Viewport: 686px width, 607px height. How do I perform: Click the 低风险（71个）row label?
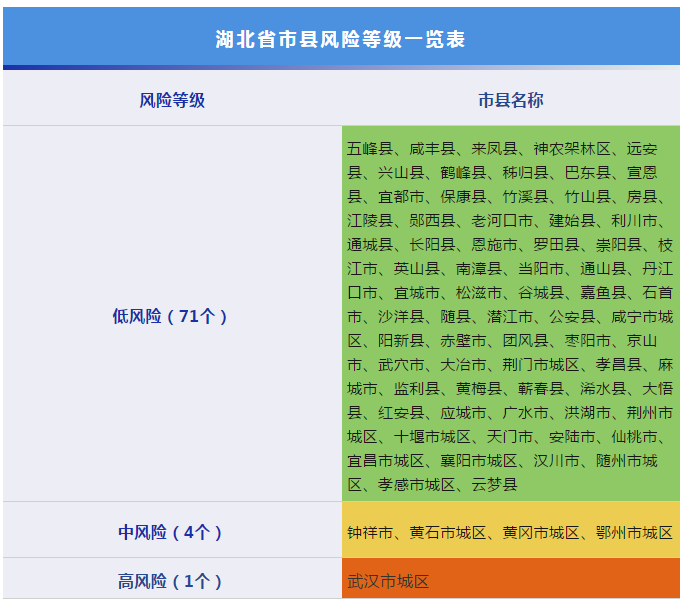click(x=170, y=316)
